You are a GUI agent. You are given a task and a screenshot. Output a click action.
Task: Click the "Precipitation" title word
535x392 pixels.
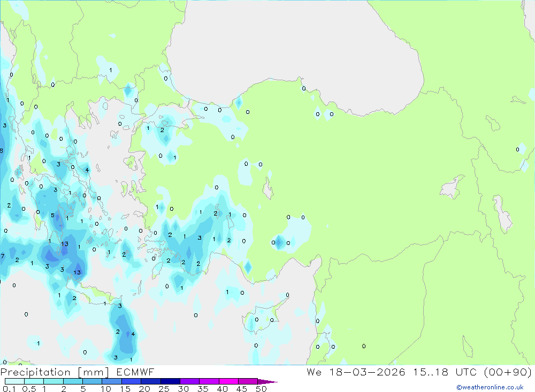[35, 372]
